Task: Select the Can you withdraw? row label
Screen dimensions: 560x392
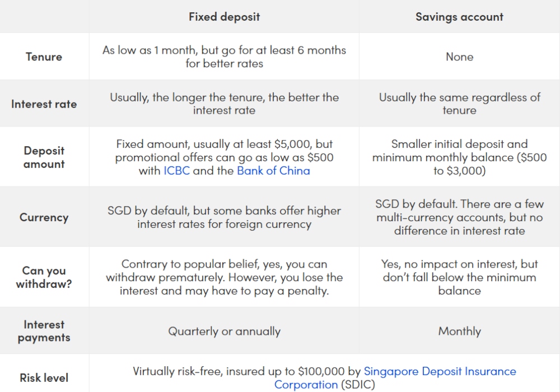Action: (44, 277)
